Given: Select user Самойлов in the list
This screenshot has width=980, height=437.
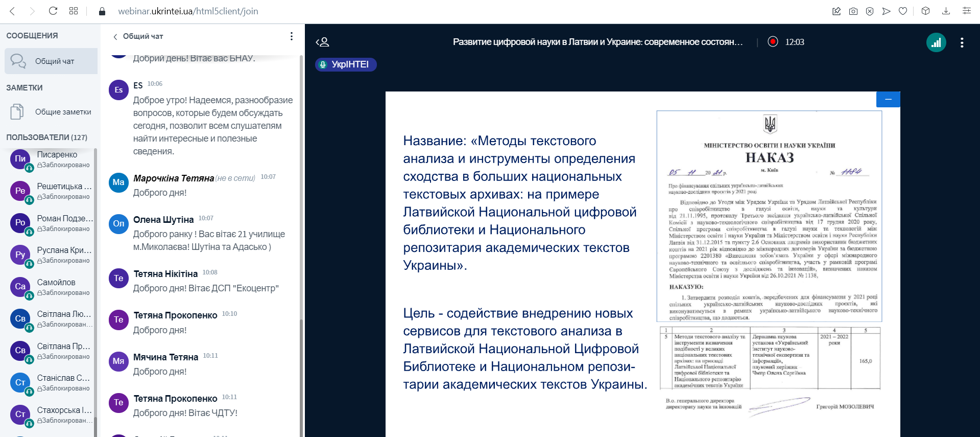Looking at the screenshot, I should (51, 287).
